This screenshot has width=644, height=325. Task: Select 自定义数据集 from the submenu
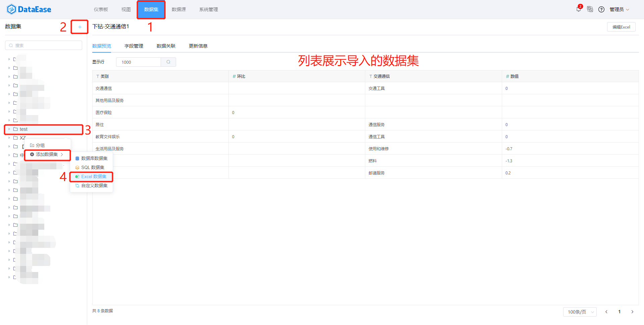[x=94, y=185]
